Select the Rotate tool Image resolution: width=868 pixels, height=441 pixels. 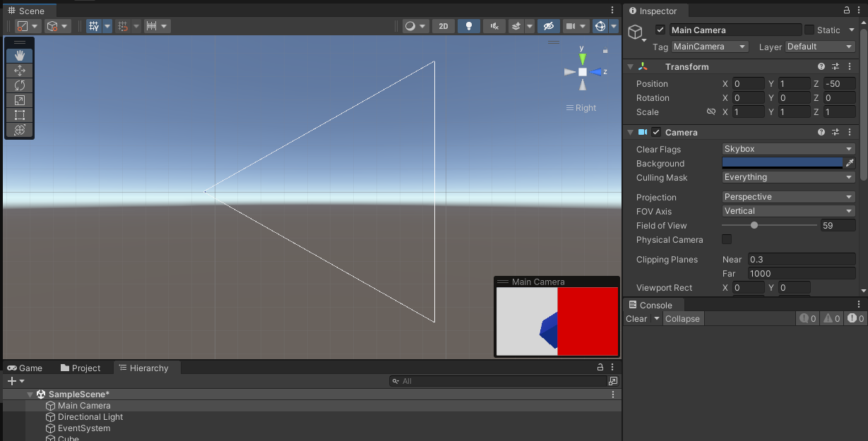pos(19,85)
